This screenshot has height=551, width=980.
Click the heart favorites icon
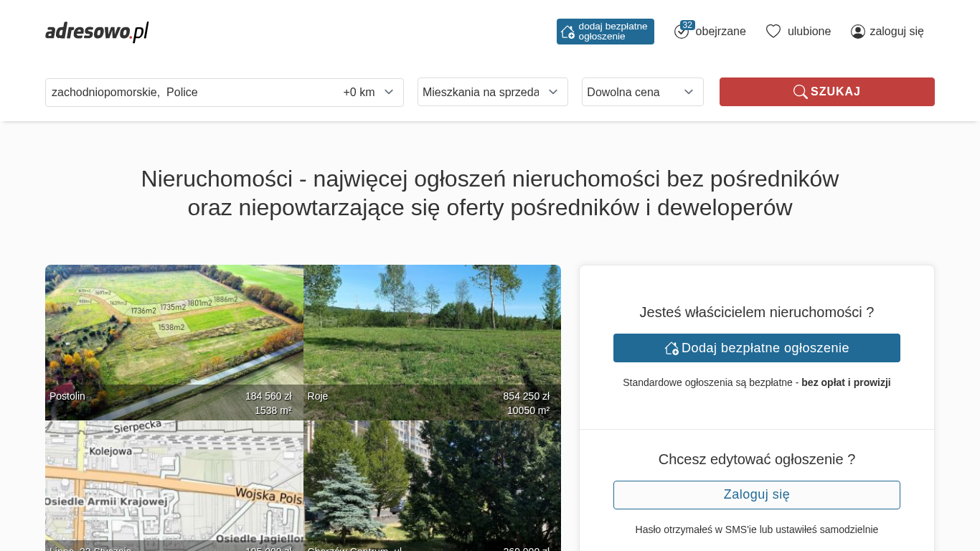(x=773, y=32)
